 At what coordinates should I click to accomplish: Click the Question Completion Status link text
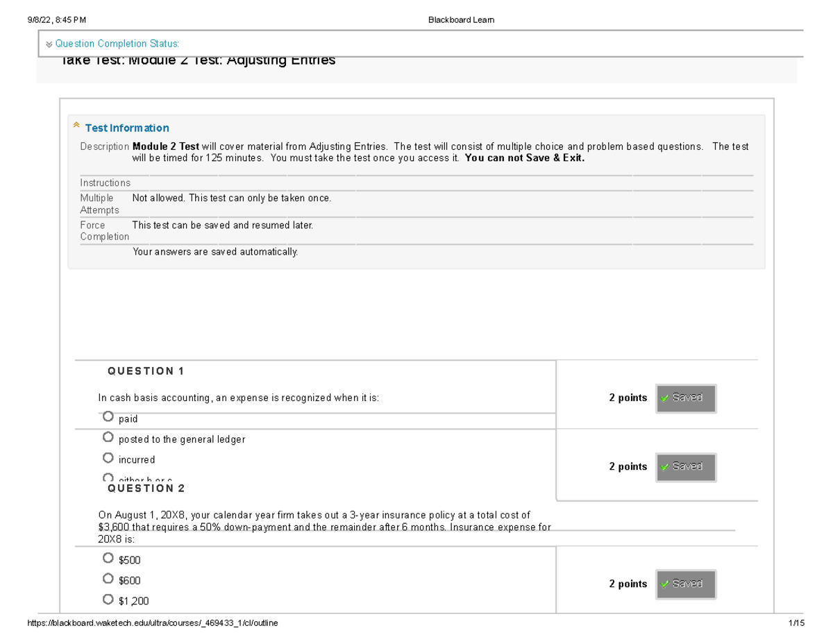(x=115, y=44)
